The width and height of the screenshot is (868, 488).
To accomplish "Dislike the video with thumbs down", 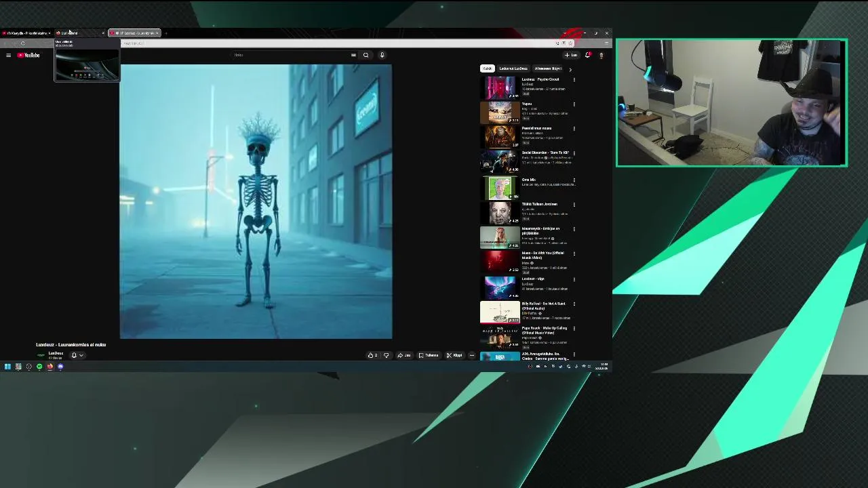I will click(387, 355).
